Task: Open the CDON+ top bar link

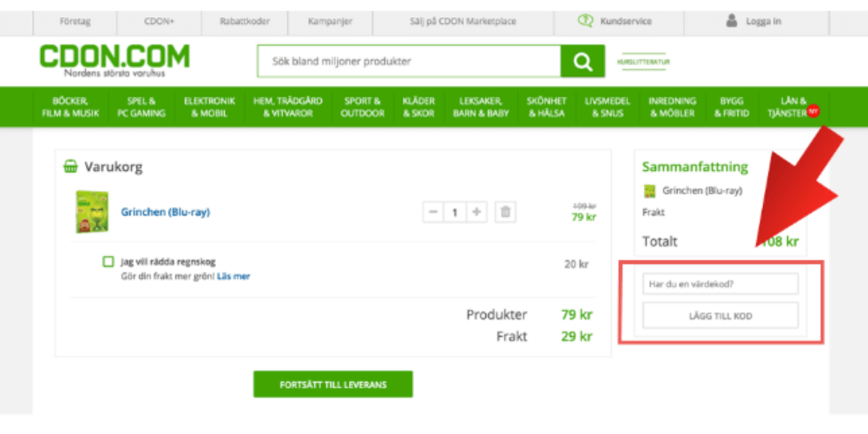Action: click(160, 22)
